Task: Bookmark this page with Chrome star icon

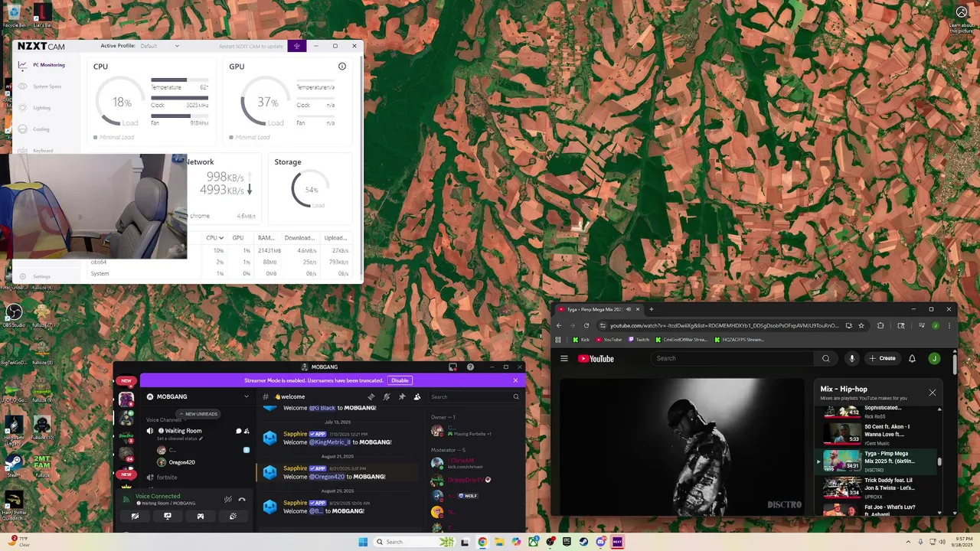Action: click(861, 325)
